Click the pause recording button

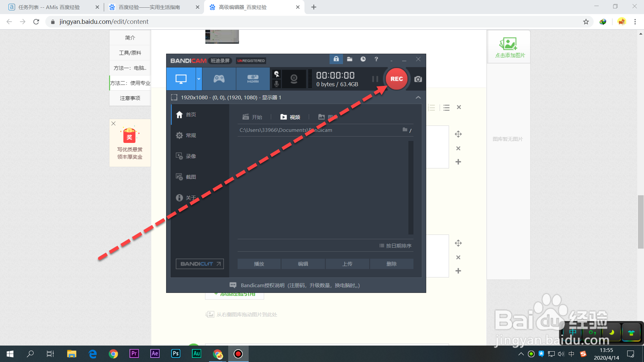375,79
